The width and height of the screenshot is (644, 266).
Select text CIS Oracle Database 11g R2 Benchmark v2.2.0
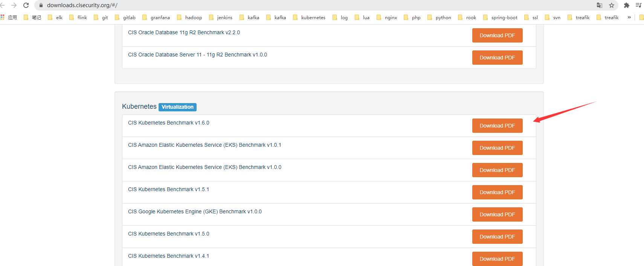(184, 33)
